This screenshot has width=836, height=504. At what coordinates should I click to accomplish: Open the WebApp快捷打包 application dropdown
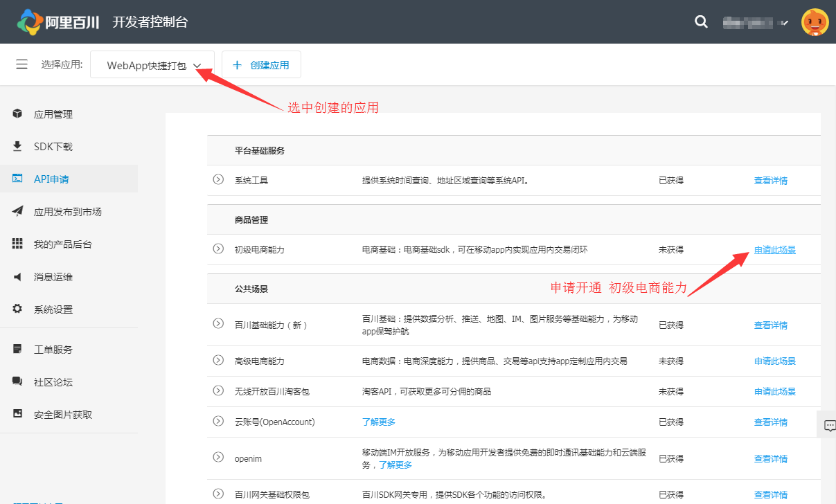tap(152, 65)
